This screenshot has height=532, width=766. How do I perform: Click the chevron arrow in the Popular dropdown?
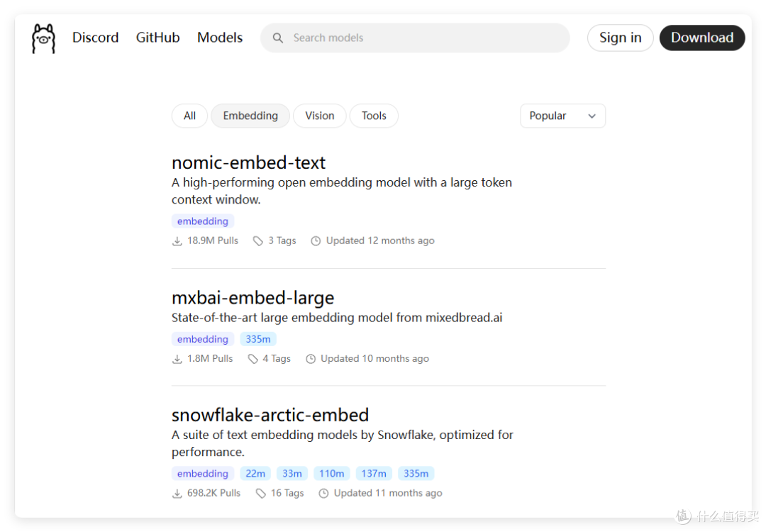[x=592, y=116]
